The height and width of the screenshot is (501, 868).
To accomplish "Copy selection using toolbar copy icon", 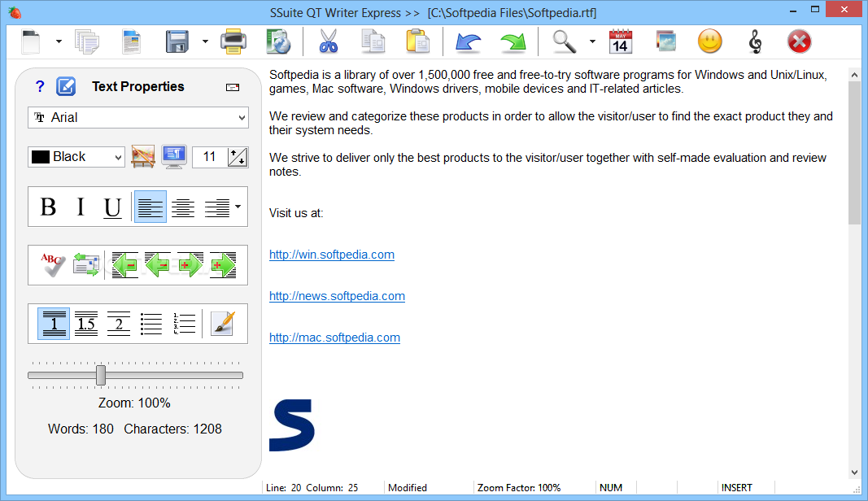I will 373,42.
